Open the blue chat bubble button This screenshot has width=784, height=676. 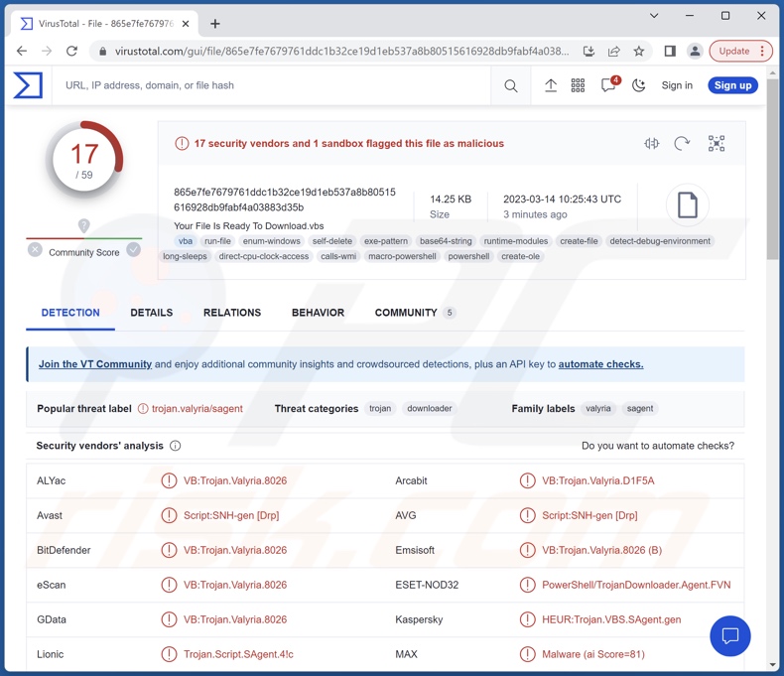(x=730, y=636)
